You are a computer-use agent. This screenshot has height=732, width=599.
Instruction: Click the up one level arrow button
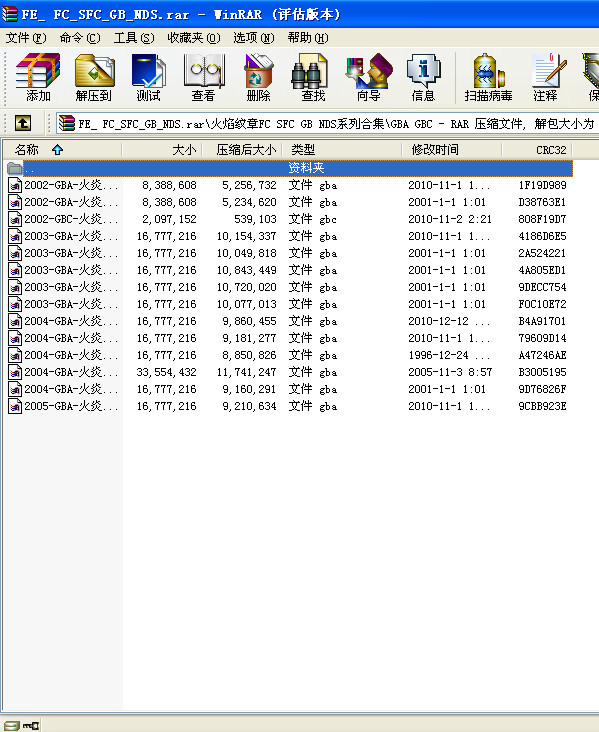23,123
